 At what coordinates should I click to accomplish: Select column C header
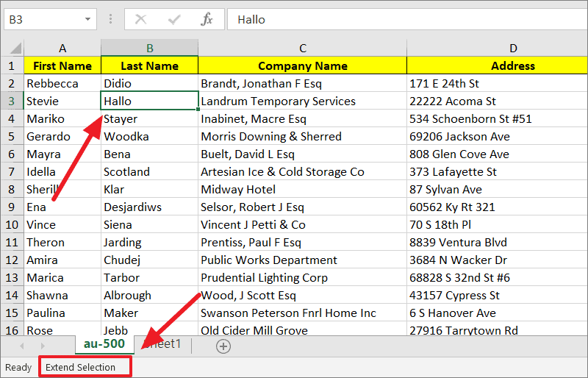click(303, 48)
